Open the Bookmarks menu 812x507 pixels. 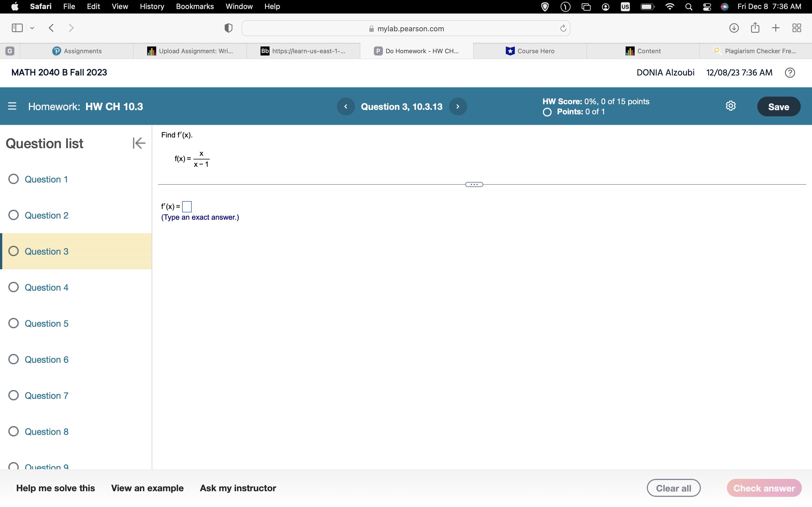(x=195, y=6)
